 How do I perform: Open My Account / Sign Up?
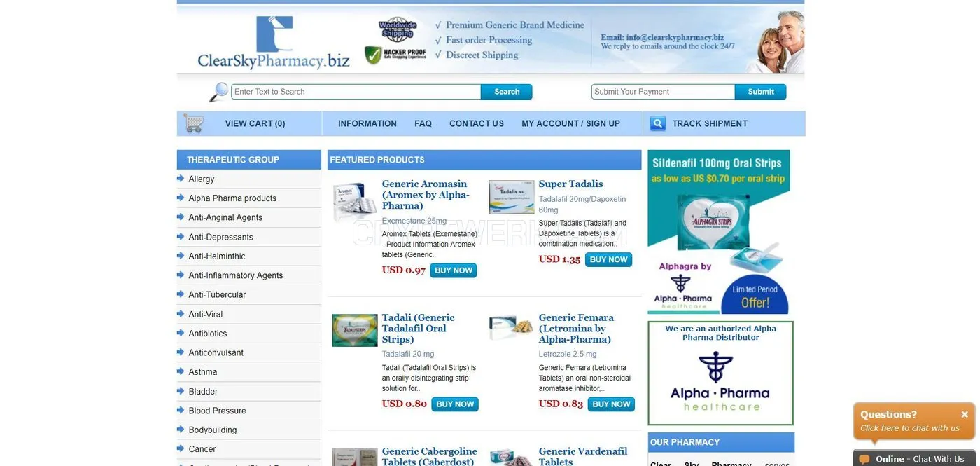click(570, 123)
